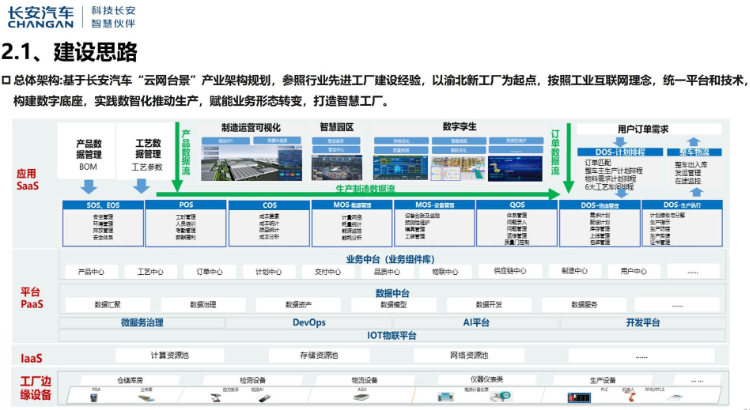The height and width of the screenshot is (410, 750).
Task: Click the torque wrench device icon
Action: pyautogui.click(x=216, y=398)
